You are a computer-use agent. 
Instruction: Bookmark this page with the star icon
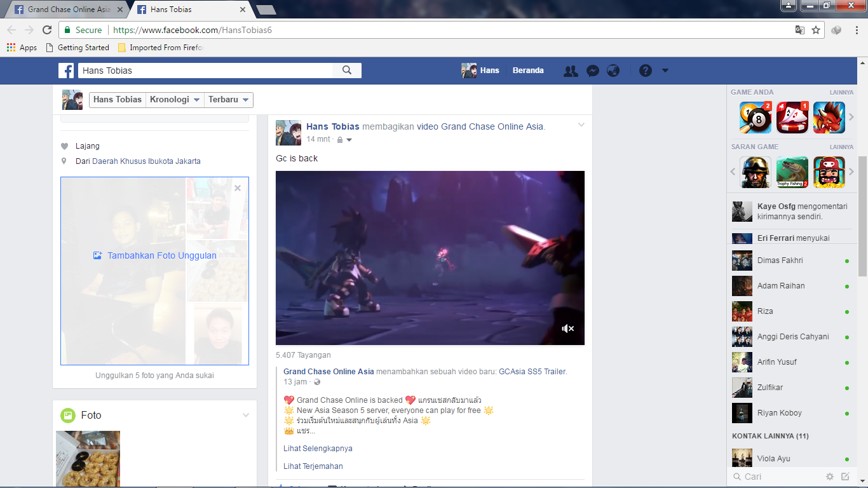pyautogui.click(x=816, y=30)
